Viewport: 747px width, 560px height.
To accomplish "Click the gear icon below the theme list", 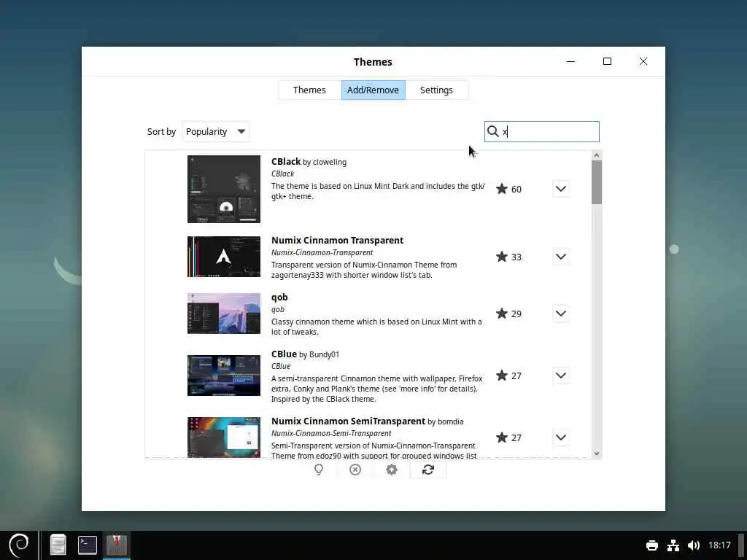I will pyautogui.click(x=392, y=470).
